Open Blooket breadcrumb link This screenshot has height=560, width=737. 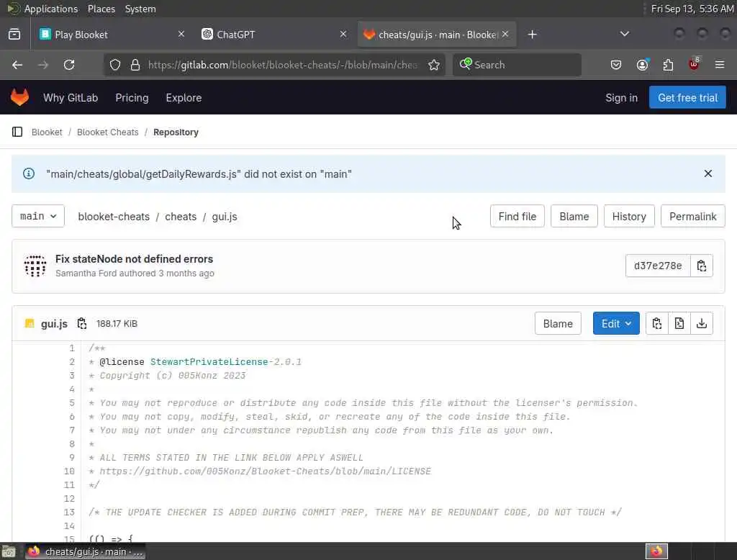tap(47, 132)
